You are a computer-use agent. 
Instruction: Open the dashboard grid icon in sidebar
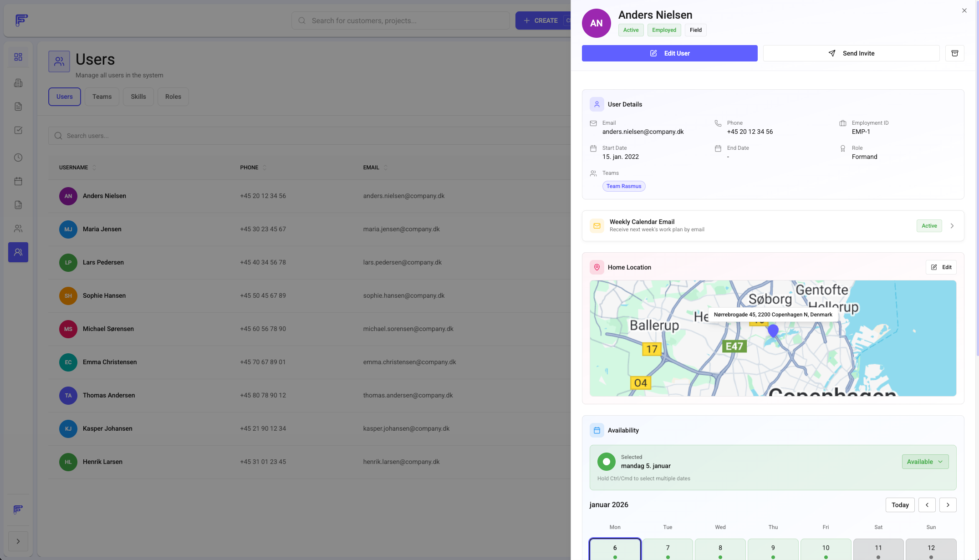tap(18, 57)
